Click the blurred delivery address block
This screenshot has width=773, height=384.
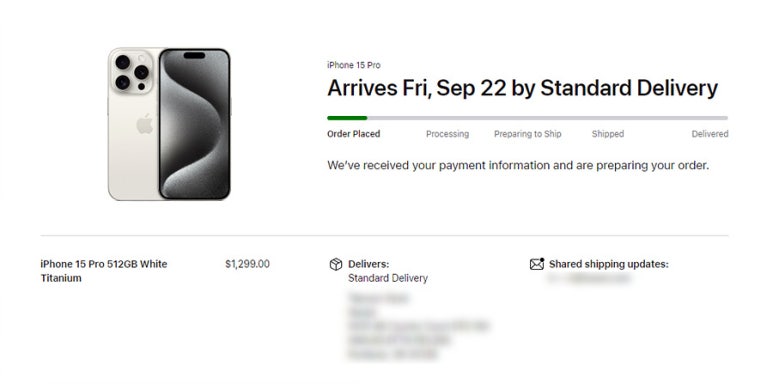click(x=418, y=326)
